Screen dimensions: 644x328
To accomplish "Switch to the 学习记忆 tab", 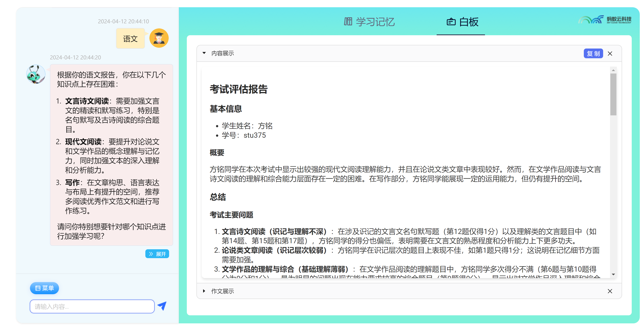I will (369, 22).
